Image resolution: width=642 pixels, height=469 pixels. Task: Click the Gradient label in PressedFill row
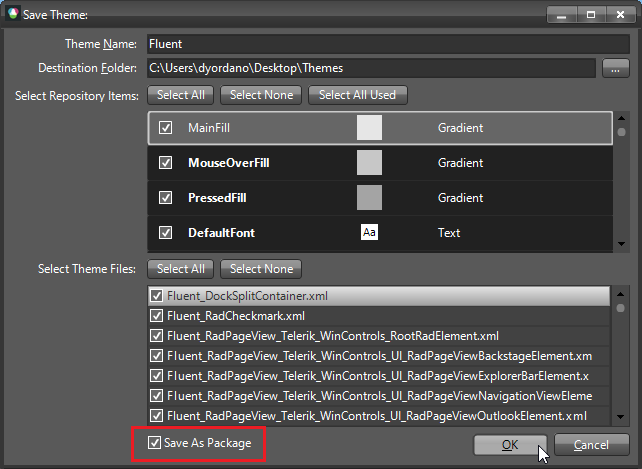click(460, 198)
